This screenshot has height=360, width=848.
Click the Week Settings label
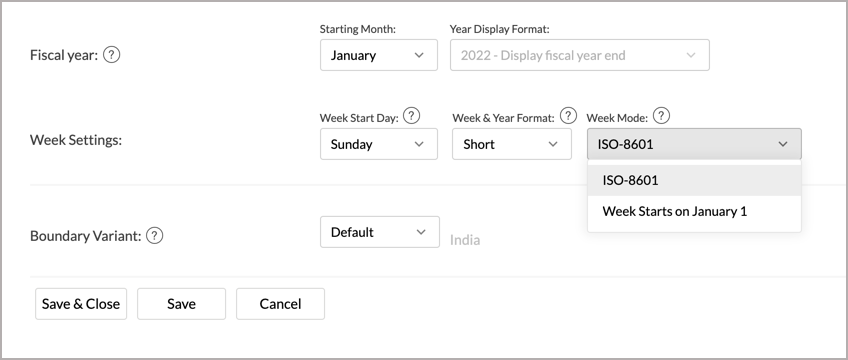pos(76,140)
